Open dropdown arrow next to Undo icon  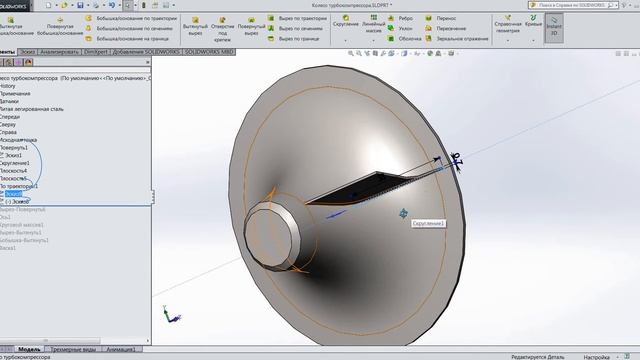119,6
